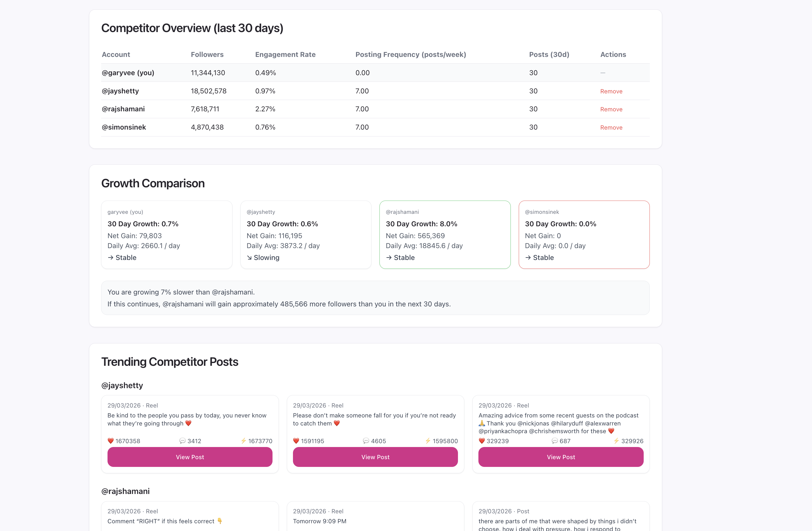Click lightning icon beside 329926

pyautogui.click(x=616, y=441)
